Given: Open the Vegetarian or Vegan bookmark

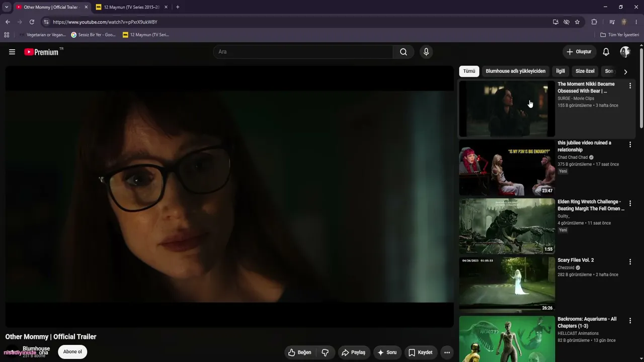Looking at the screenshot, I should coord(42,35).
